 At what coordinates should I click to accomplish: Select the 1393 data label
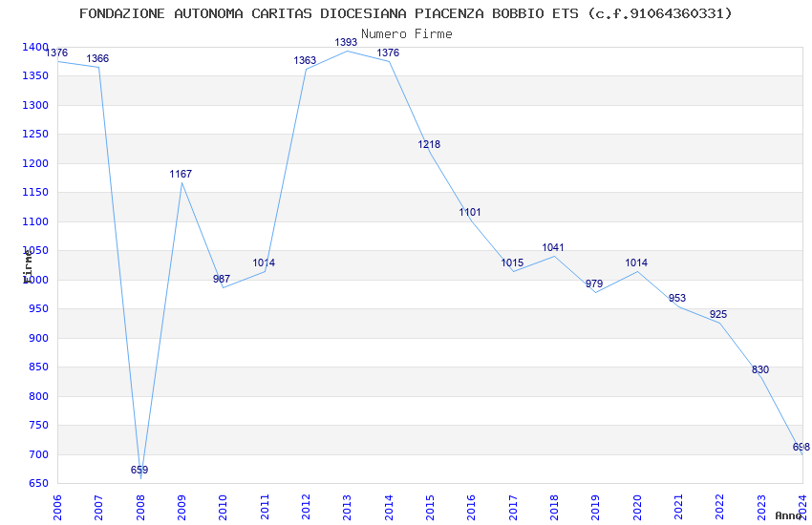pyautogui.click(x=346, y=42)
